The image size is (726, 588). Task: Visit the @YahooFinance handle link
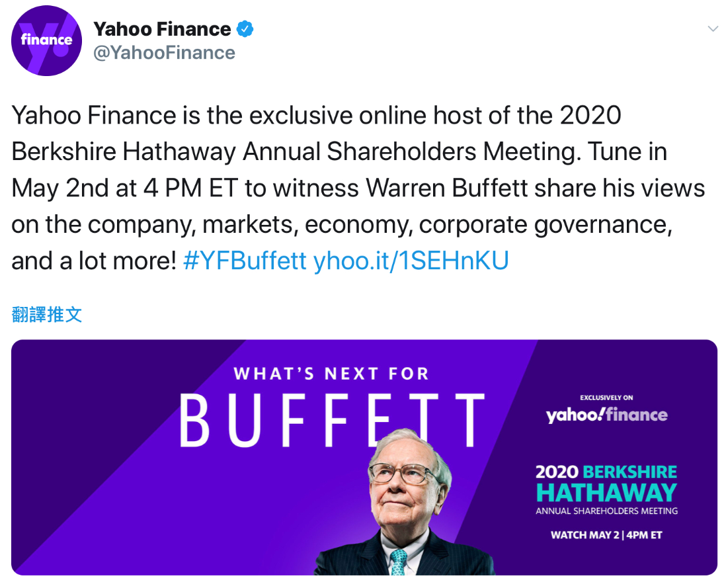164,53
